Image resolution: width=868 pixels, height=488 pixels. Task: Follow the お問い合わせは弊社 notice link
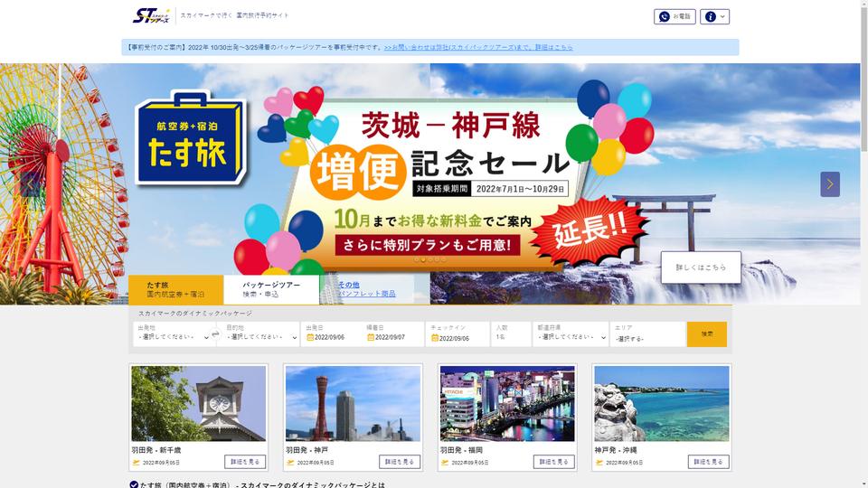tap(478, 48)
